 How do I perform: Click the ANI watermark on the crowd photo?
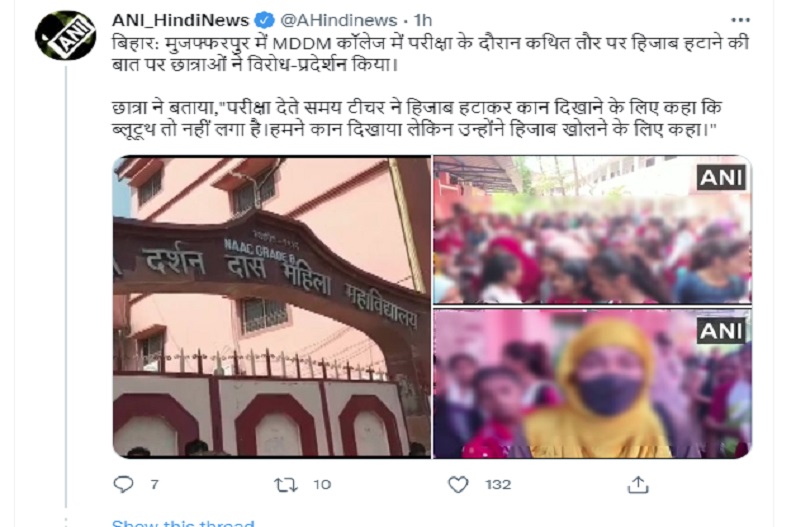(721, 178)
